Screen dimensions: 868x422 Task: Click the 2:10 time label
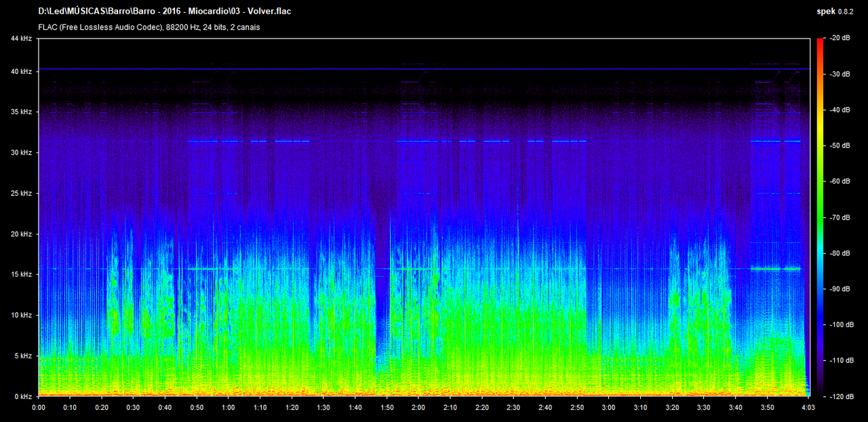coord(450,408)
